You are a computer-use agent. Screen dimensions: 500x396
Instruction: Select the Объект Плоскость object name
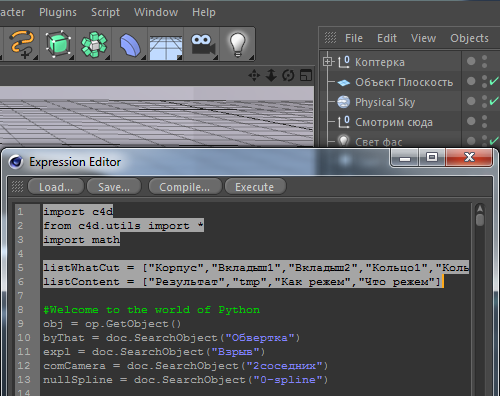pyautogui.click(x=404, y=82)
